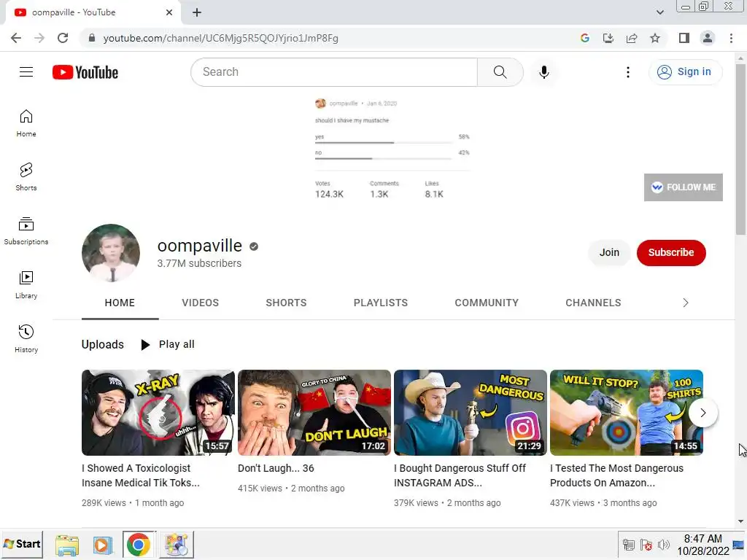This screenshot has width=747, height=560.
Task: Open Library in sidebar
Action: 26,285
